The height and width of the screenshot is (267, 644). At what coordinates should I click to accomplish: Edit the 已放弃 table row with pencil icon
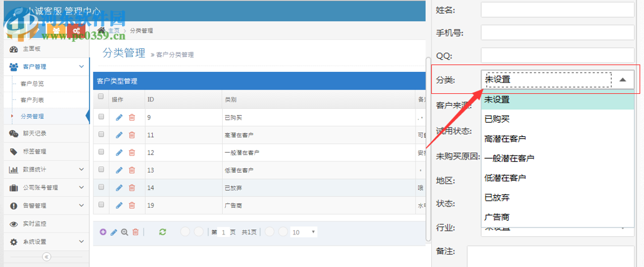click(x=119, y=188)
